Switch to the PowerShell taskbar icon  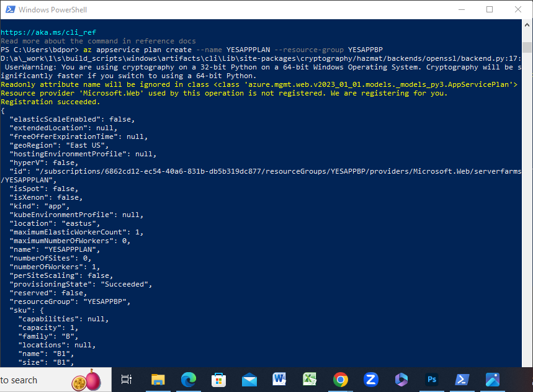462,380
